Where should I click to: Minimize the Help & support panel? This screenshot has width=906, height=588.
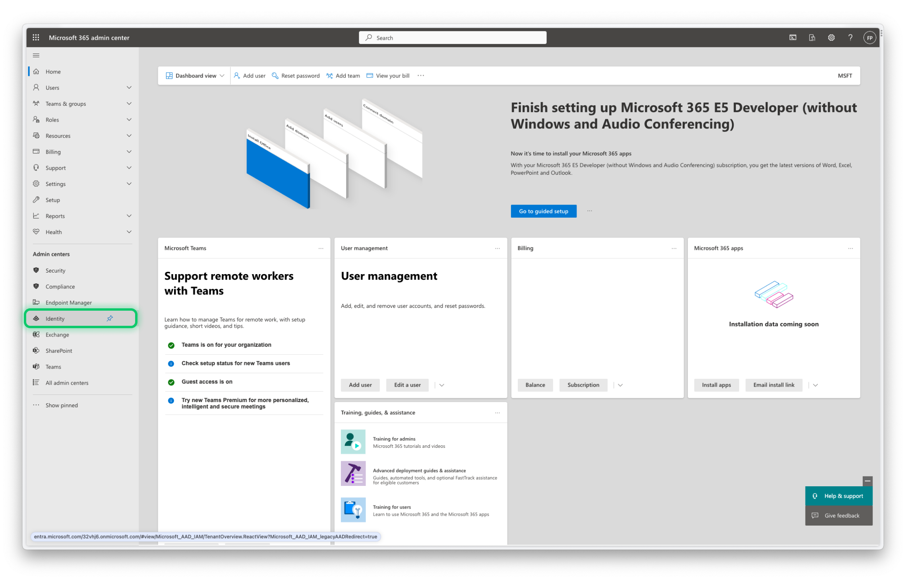(868, 481)
